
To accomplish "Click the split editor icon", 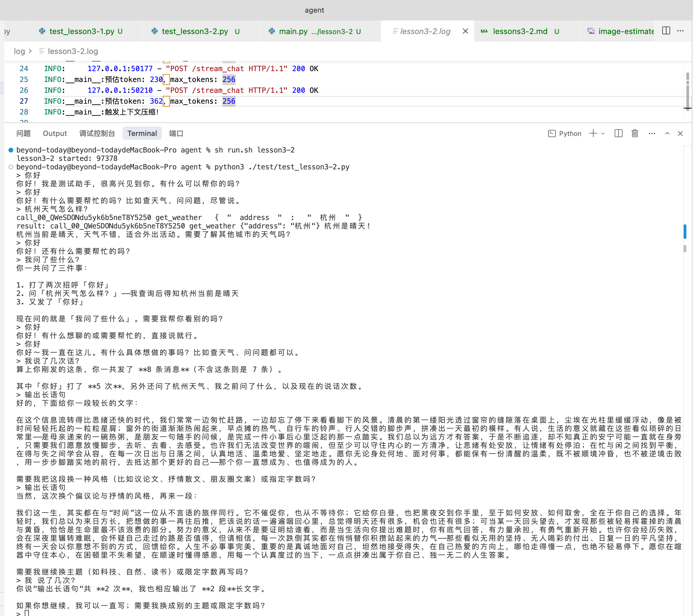I will click(x=666, y=31).
